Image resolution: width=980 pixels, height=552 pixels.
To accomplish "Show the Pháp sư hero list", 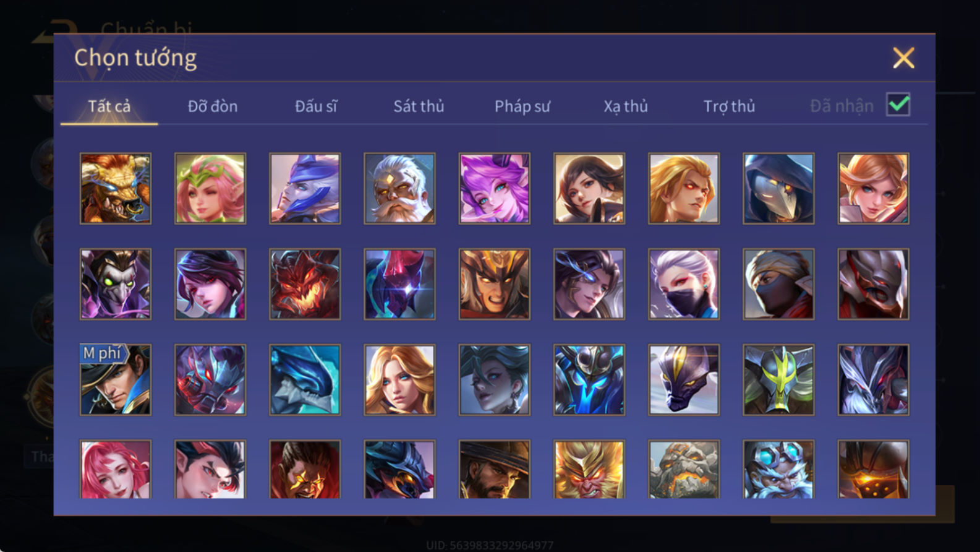I will [x=522, y=106].
